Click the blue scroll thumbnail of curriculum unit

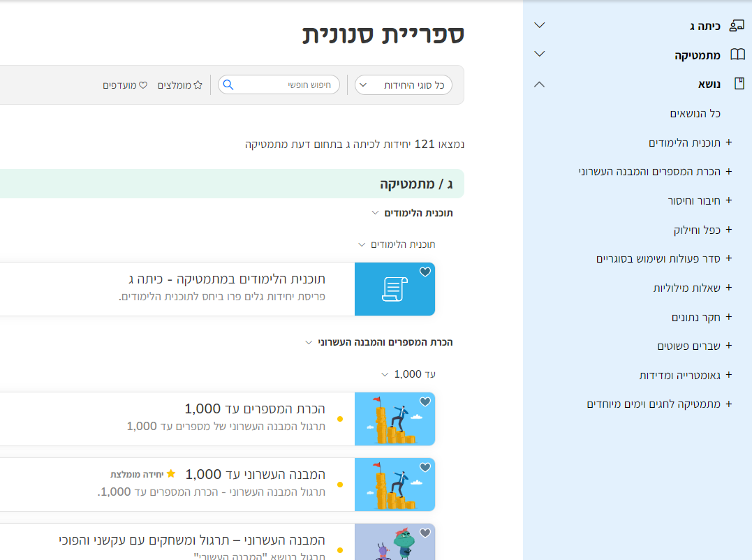pos(395,289)
